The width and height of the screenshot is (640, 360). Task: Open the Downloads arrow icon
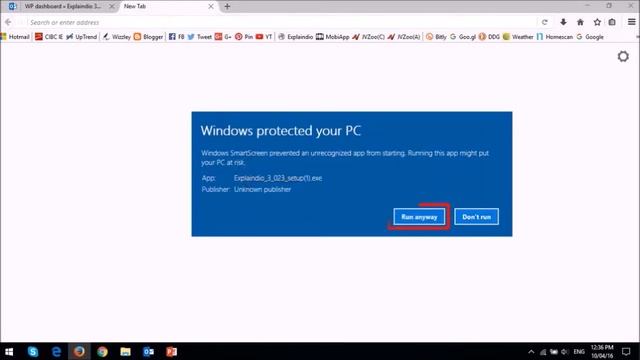[x=563, y=22]
